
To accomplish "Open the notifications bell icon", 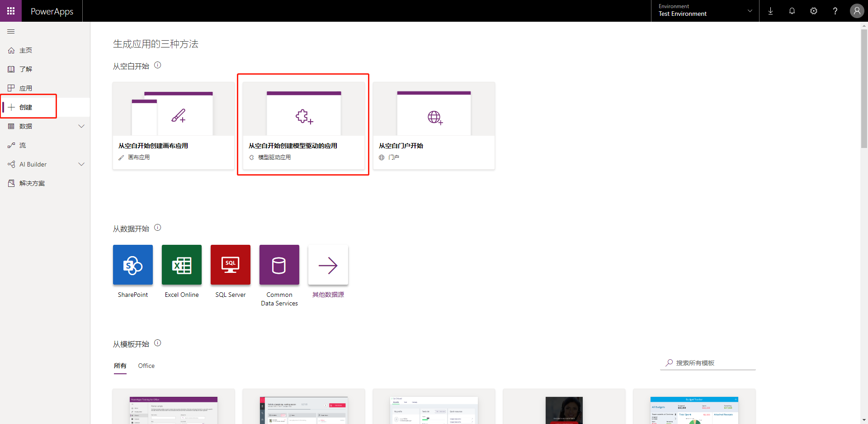I will point(792,10).
